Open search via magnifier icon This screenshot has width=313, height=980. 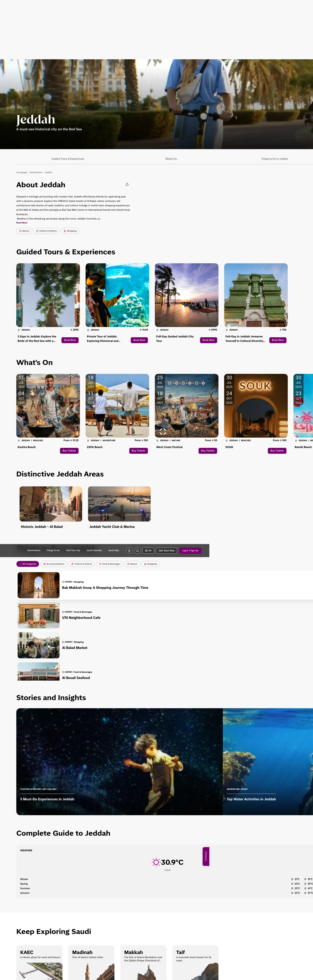coord(137,550)
